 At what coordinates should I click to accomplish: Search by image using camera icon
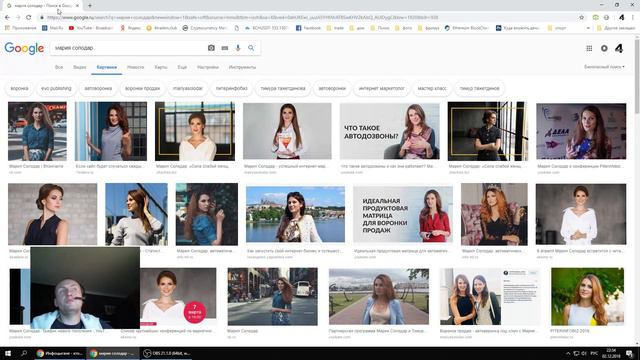(x=211, y=48)
